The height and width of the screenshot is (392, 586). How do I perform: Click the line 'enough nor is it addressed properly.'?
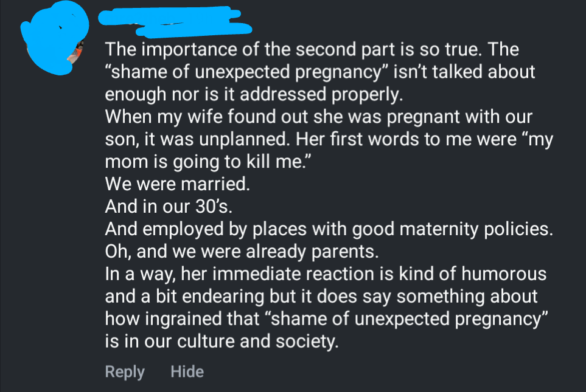(254, 95)
